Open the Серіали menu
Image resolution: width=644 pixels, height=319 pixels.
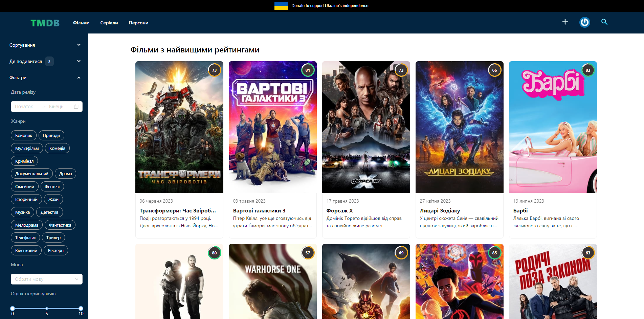(x=109, y=23)
